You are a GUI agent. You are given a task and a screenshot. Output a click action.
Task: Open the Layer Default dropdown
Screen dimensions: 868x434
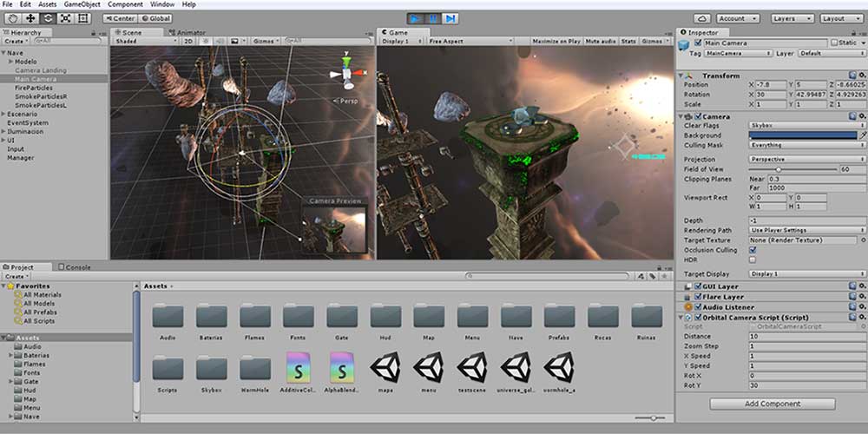click(x=832, y=53)
